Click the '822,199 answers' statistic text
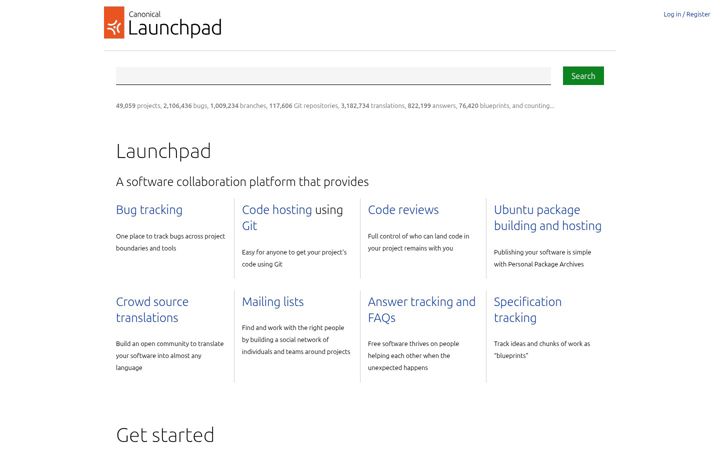 click(432, 106)
